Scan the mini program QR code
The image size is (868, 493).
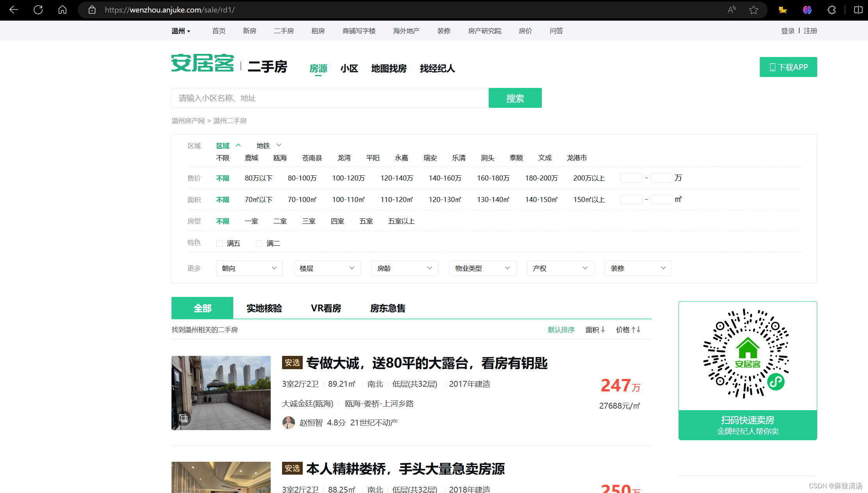click(747, 354)
